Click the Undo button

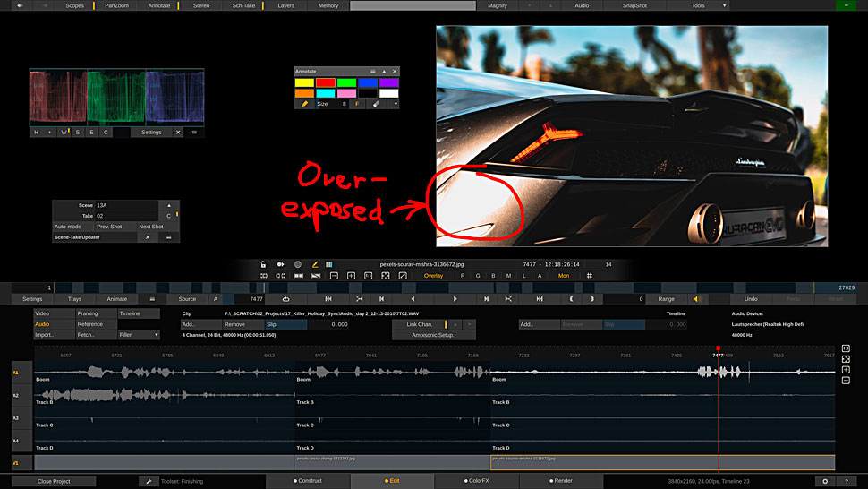point(751,299)
